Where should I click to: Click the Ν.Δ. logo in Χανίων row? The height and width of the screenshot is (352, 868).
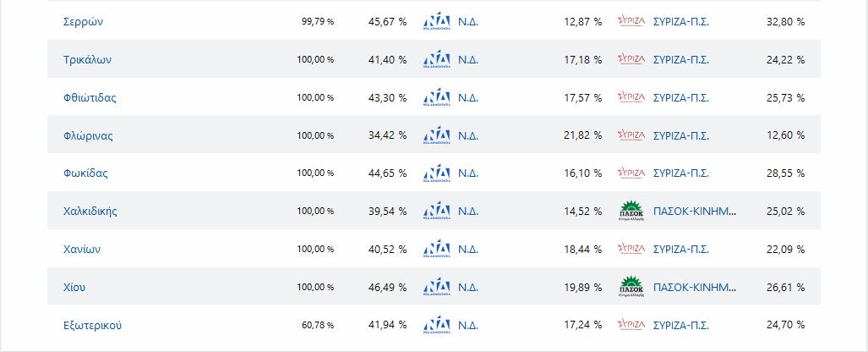tap(436, 249)
